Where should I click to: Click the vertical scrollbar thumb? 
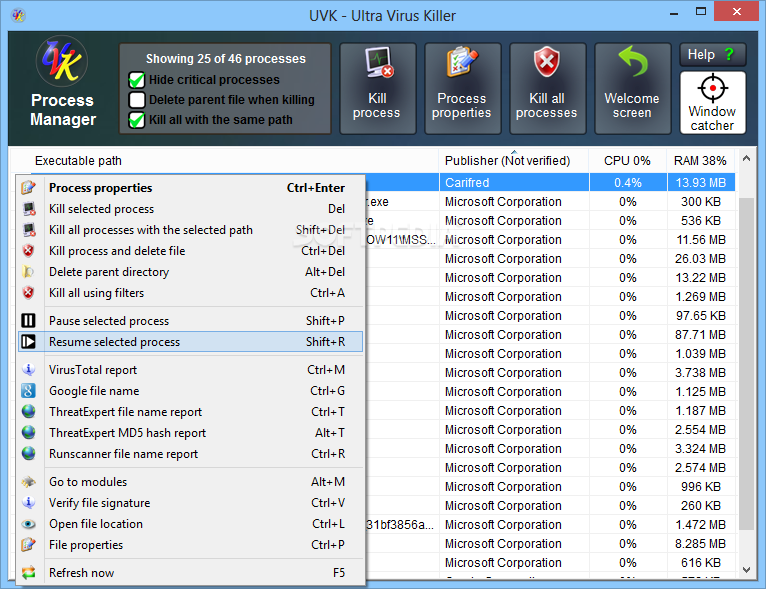pyautogui.click(x=746, y=363)
